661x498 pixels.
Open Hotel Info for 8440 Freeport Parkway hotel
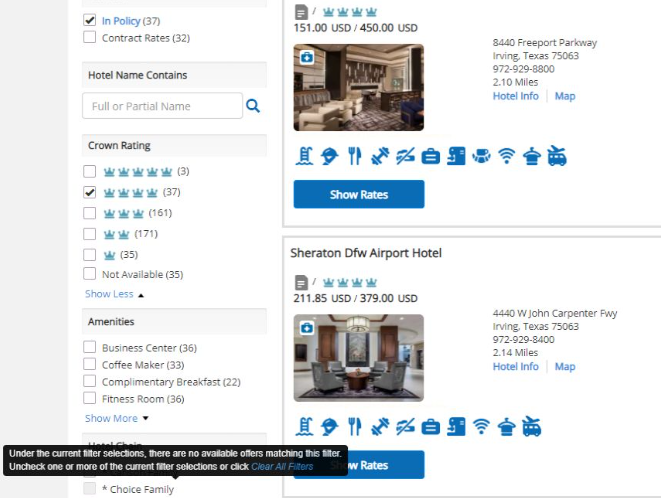point(516,96)
